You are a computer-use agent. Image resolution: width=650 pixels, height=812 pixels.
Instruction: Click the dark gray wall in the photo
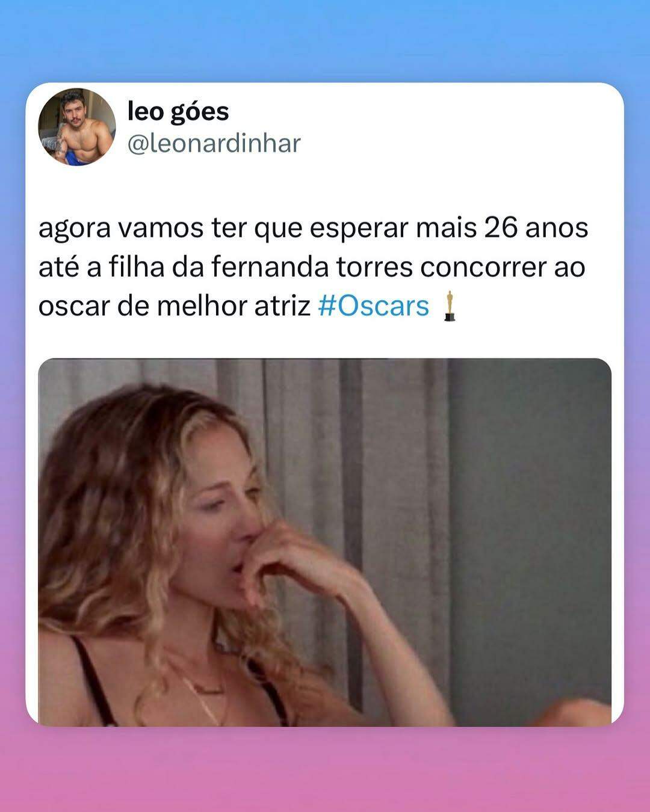530,511
